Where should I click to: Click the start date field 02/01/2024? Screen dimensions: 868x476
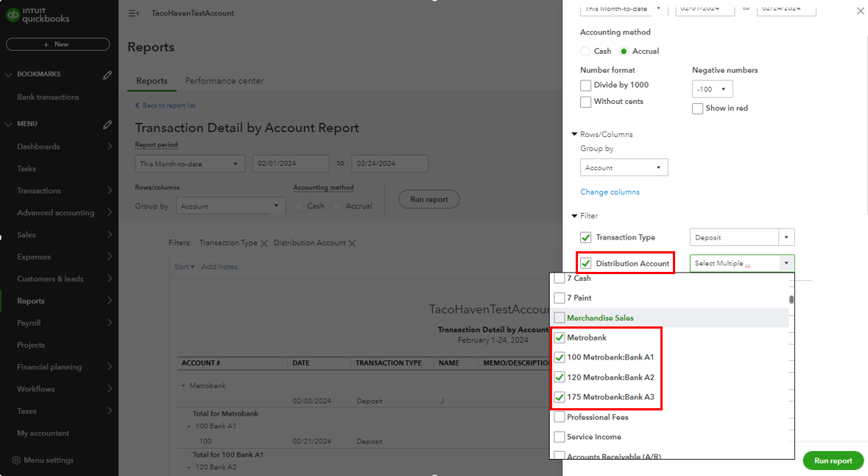[292, 164]
